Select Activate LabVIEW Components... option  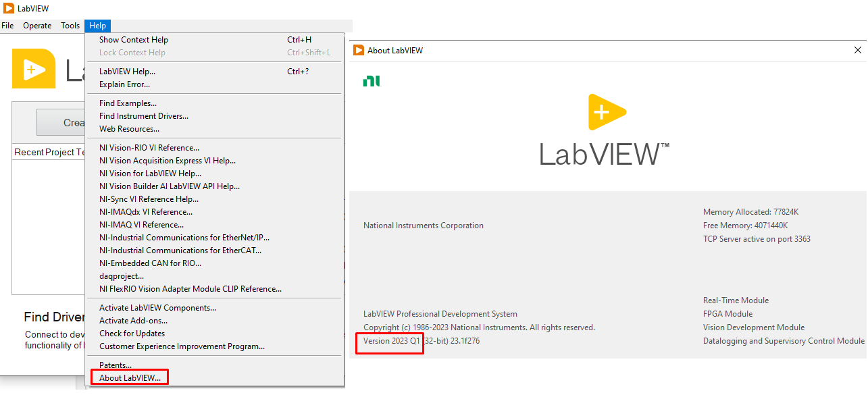[x=157, y=308]
